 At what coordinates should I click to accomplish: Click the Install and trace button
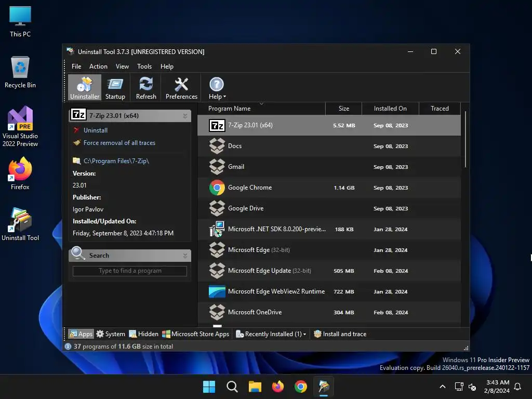340,334
